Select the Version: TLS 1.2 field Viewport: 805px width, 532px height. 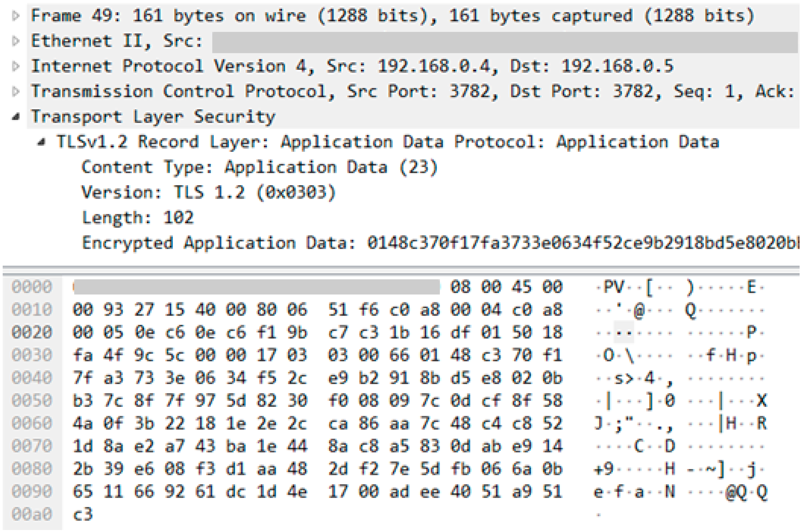point(208,192)
